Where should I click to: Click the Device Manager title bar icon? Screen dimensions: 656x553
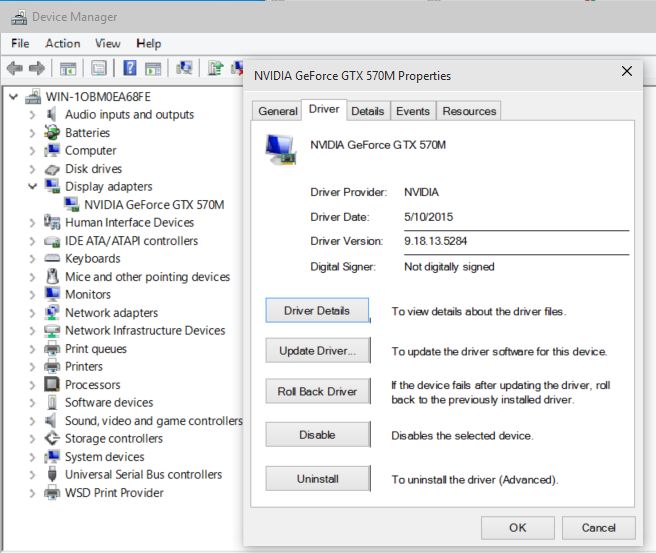19,17
